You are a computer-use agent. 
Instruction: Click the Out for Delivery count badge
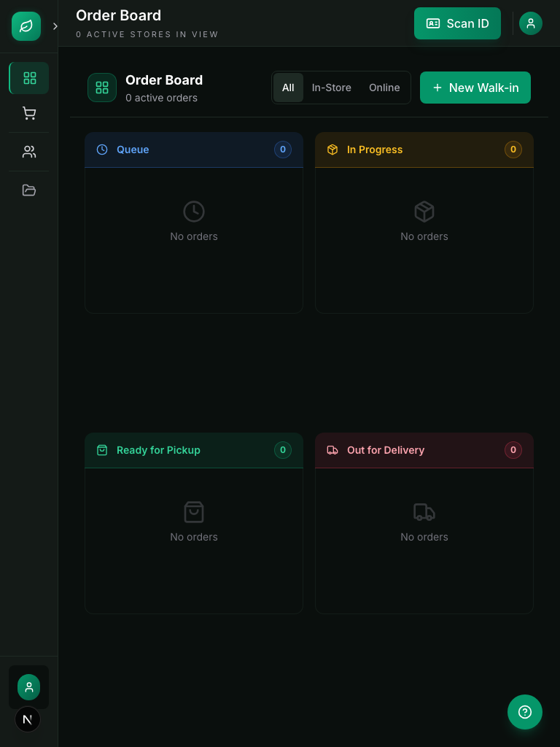513,450
